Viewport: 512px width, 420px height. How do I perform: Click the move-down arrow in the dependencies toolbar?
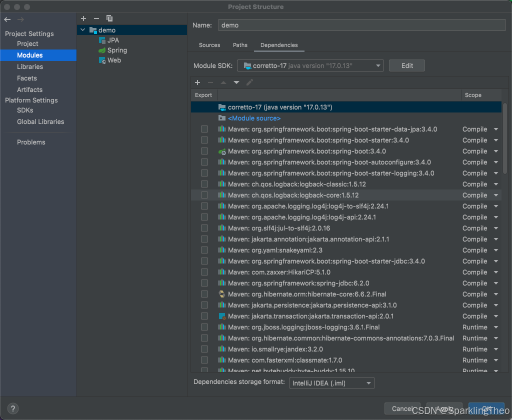[x=236, y=82]
